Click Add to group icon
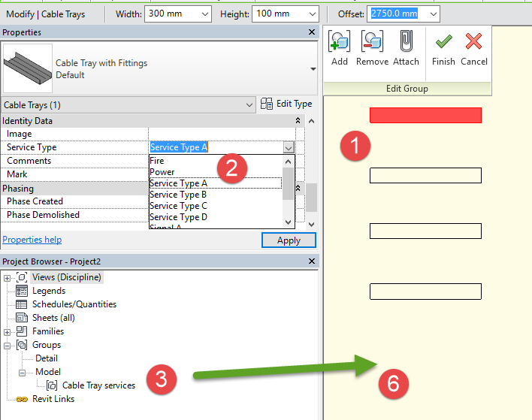The height and width of the screenshot is (420, 532). (x=340, y=41)
